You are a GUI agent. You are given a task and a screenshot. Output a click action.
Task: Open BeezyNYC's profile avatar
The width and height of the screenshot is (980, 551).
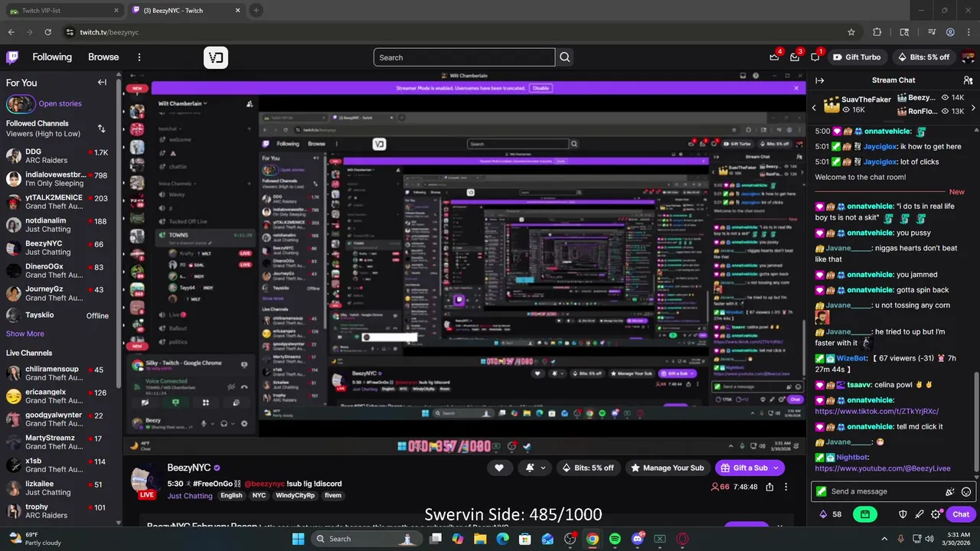[146, 481]
